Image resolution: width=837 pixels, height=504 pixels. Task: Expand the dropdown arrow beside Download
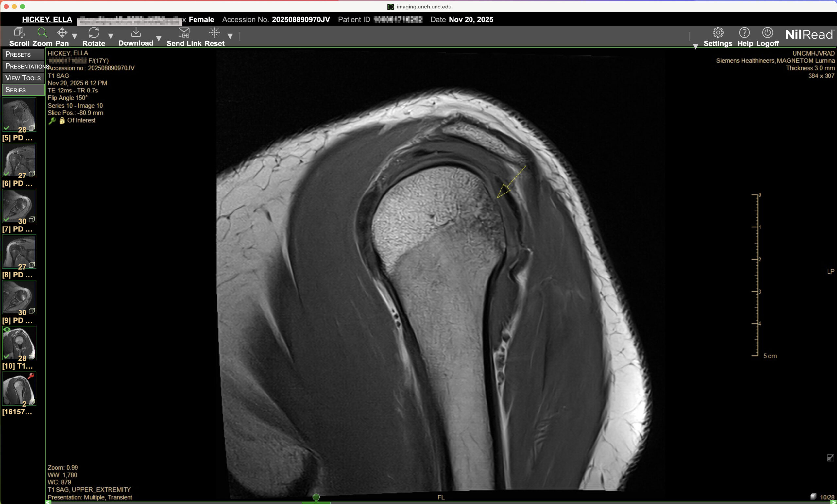(158, 38)
